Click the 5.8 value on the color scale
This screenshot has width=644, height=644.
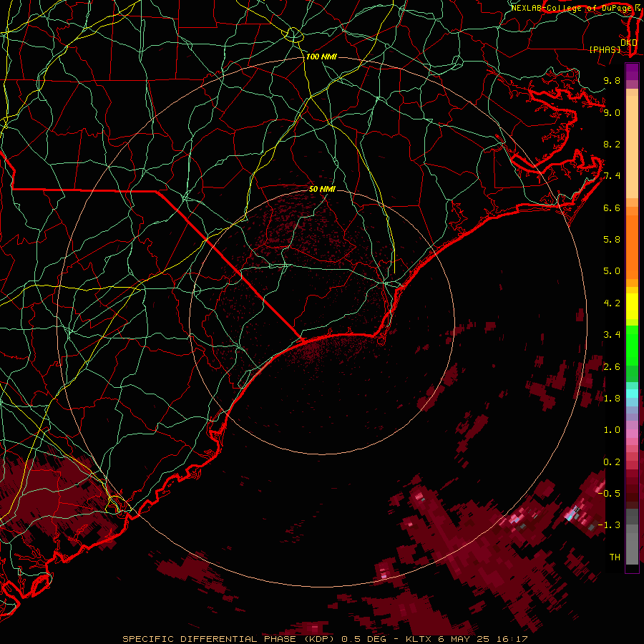point(612,240)
